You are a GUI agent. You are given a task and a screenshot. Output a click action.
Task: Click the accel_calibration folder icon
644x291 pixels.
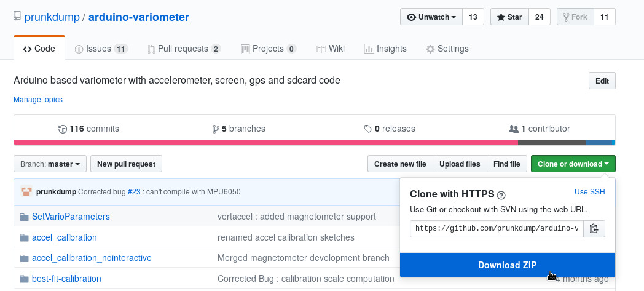click(25, 237)
